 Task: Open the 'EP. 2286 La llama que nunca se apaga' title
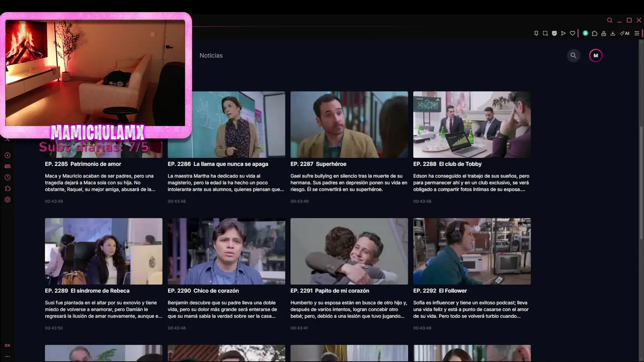[x=218, y=164]
